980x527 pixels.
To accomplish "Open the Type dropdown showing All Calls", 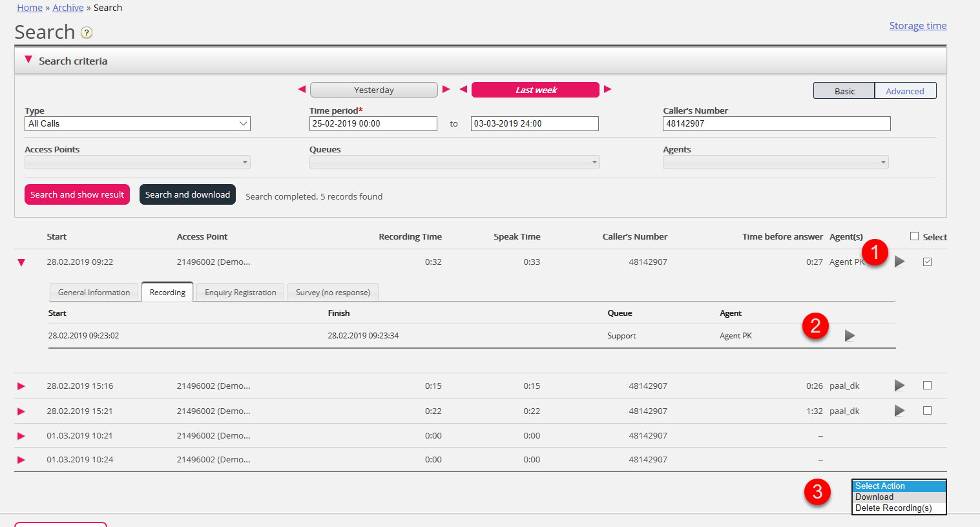I will [137, 123].
